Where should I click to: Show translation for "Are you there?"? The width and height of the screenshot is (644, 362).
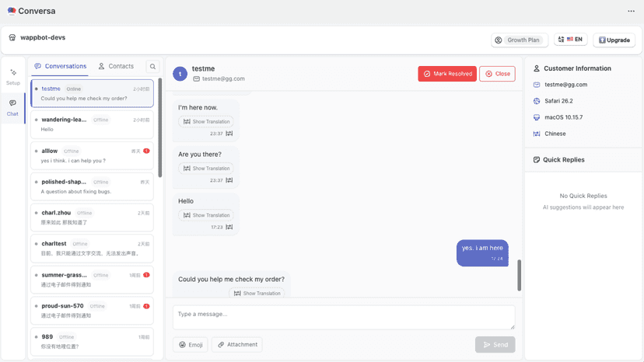coord(206,169)
